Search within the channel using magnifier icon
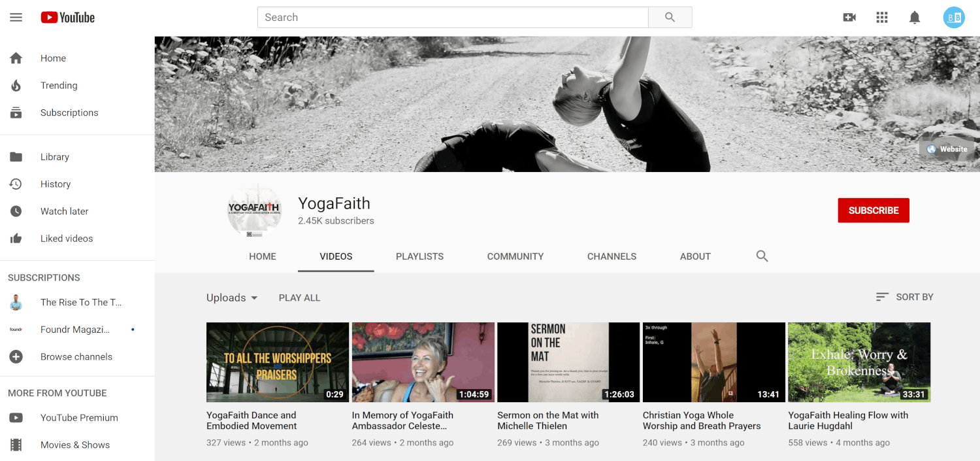Screen dimensions: 980x461 click(x=762, y=256)
